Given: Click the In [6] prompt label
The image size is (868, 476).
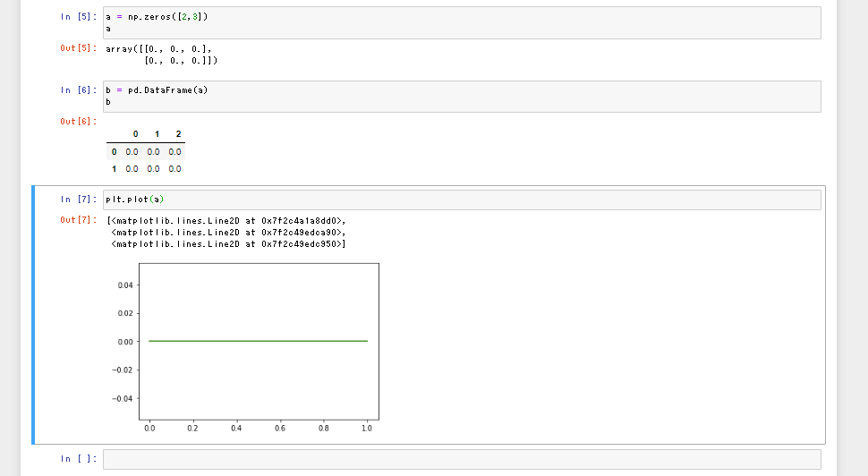Looking at the screenshot, I should pyautogui.click(x=79, y=89).
